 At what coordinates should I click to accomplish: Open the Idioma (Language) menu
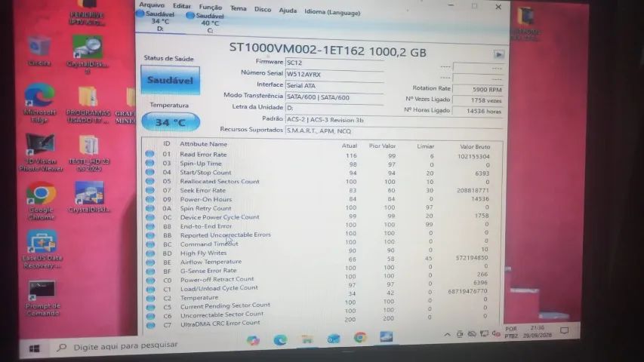(332, 12)
